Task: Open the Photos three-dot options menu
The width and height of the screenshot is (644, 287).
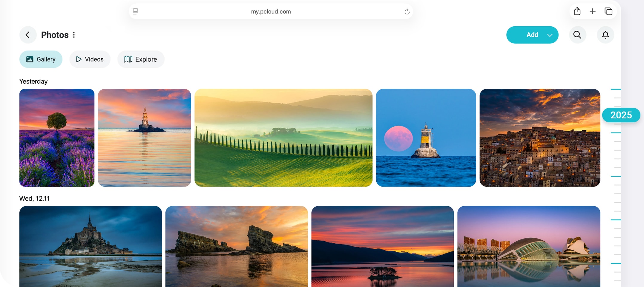Action: pos(74,35)
